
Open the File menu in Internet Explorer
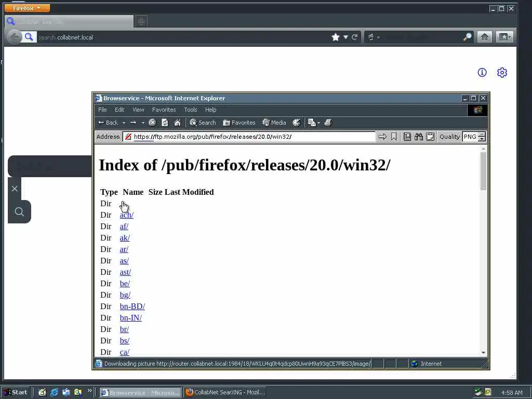(102, 110)
